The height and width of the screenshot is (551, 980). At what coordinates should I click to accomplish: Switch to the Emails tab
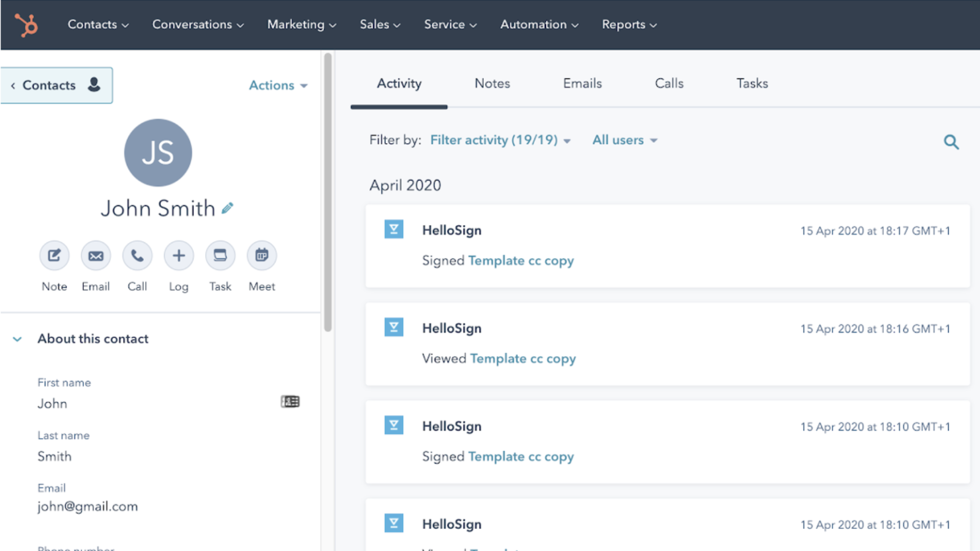581,83
